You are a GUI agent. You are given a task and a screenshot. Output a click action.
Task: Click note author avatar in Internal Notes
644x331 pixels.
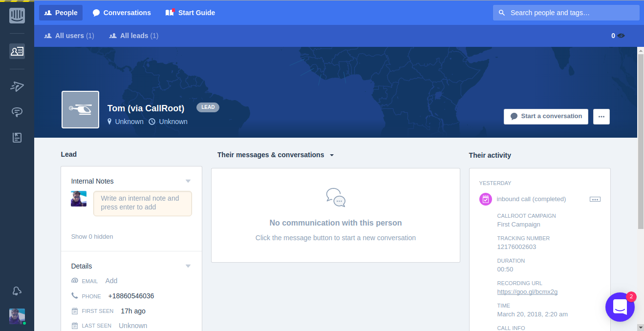click(x=79, y=199)
